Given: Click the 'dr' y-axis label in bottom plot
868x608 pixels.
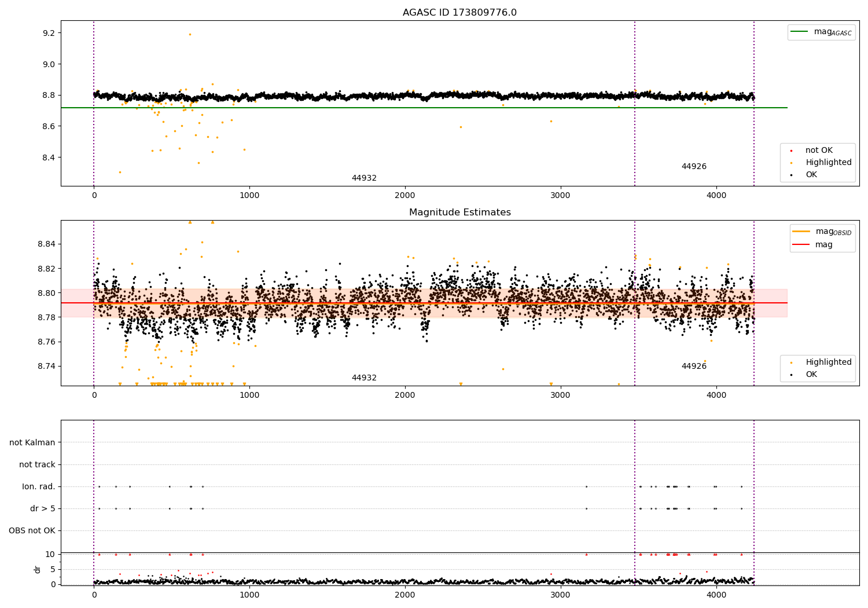Looking at the screenshot, I should (38, 569).
